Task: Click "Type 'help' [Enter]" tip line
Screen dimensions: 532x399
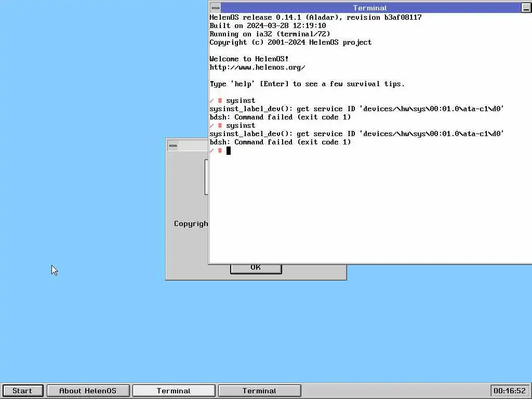Action: click(x=307, y=84)
